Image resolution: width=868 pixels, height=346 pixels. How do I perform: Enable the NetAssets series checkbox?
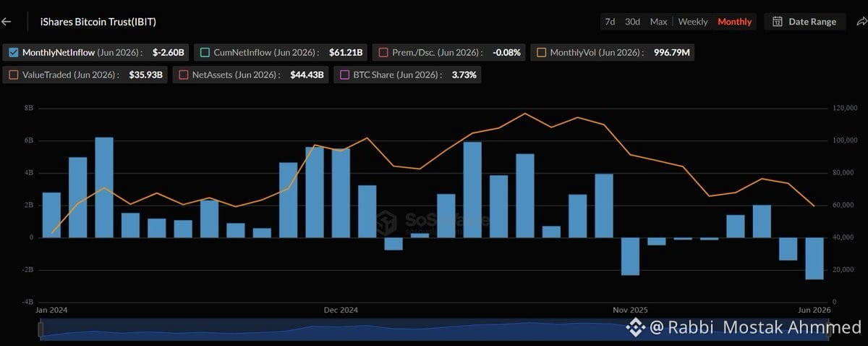click(x=184, y=75)
